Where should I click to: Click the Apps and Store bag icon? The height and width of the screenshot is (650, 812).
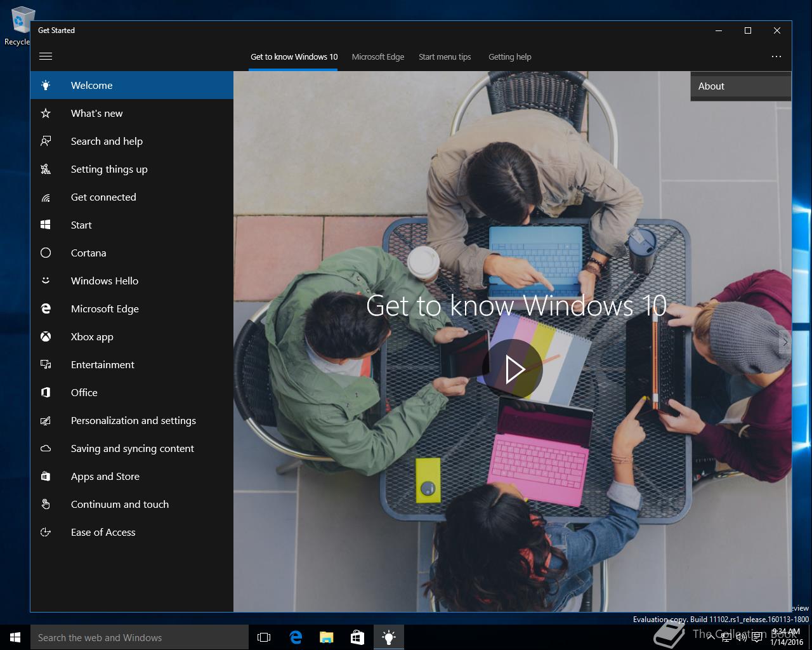(x=46, y=476)
